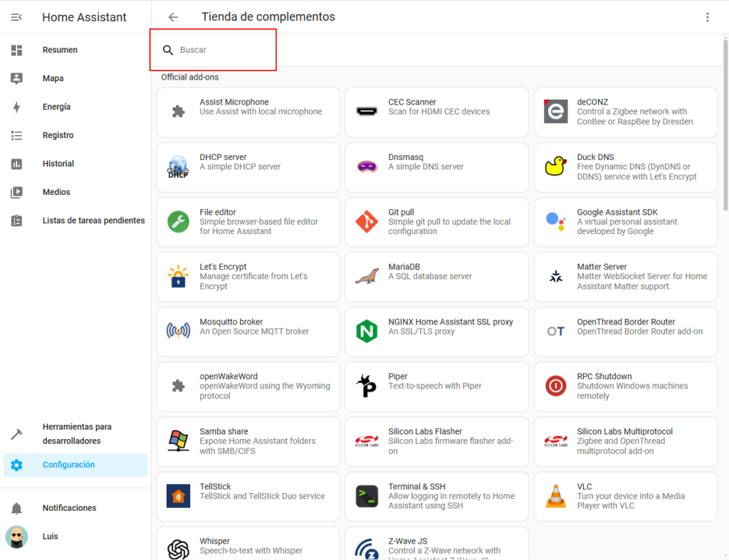The height and width of the screenshot is (560, 729).
Task: Click the Luis user profile avatar
Action: click(16, 537)
